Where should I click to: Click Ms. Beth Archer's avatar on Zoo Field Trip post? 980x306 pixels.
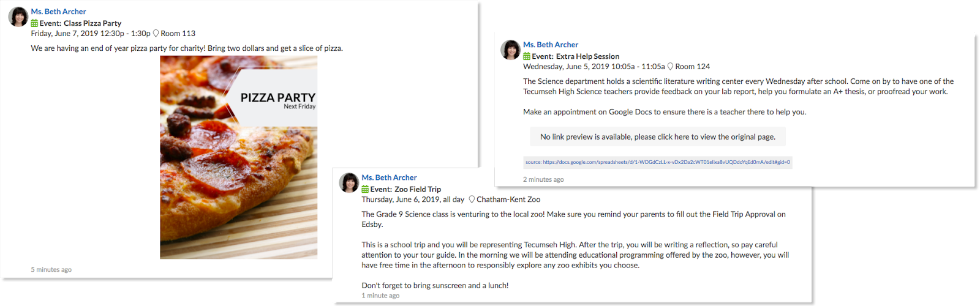pos(349,183)
